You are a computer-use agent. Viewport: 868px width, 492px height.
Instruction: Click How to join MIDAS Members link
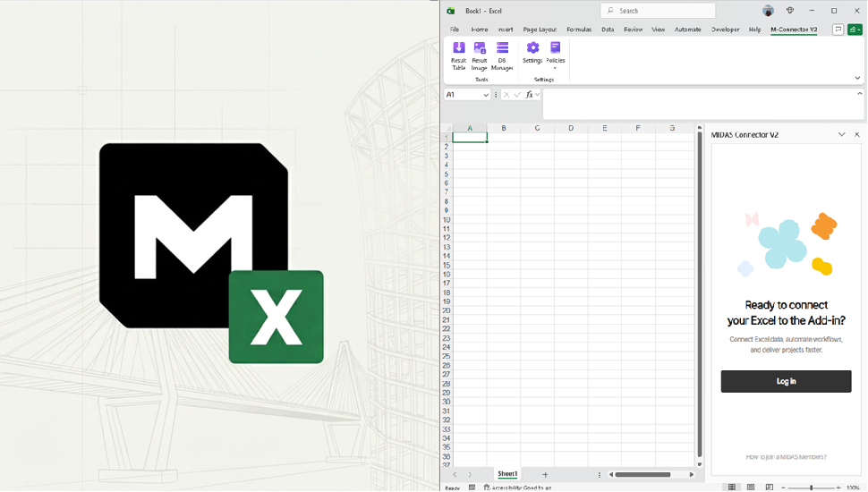tap(786, 457)
